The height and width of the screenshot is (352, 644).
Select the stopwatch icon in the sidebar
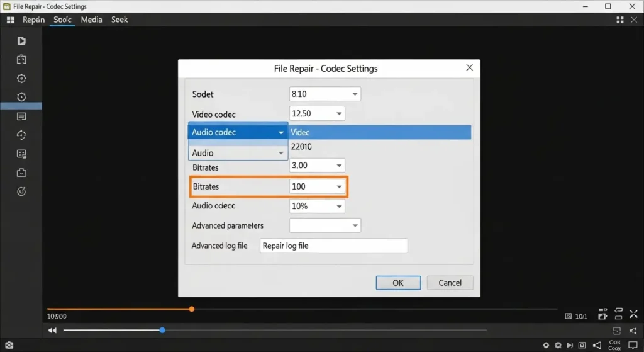pos(21,97)
